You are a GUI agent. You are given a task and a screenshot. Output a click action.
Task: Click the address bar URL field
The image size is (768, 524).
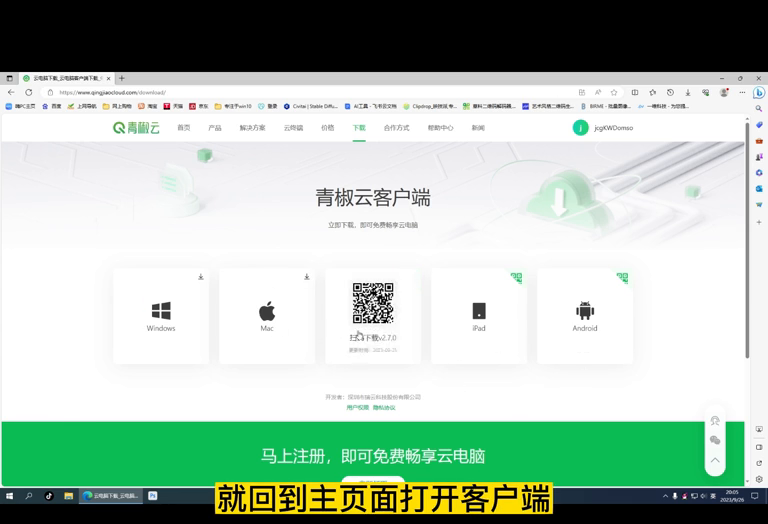[313, 92]
